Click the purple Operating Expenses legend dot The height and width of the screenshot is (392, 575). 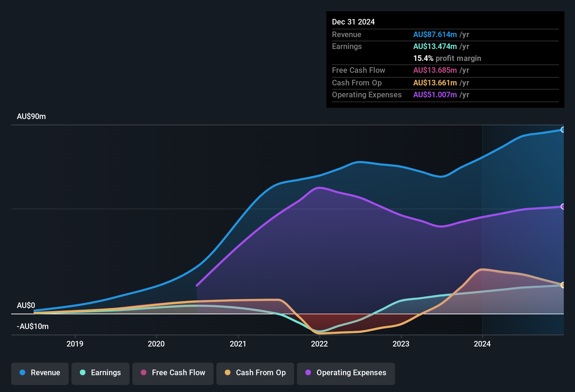click(x=308, y=372)
